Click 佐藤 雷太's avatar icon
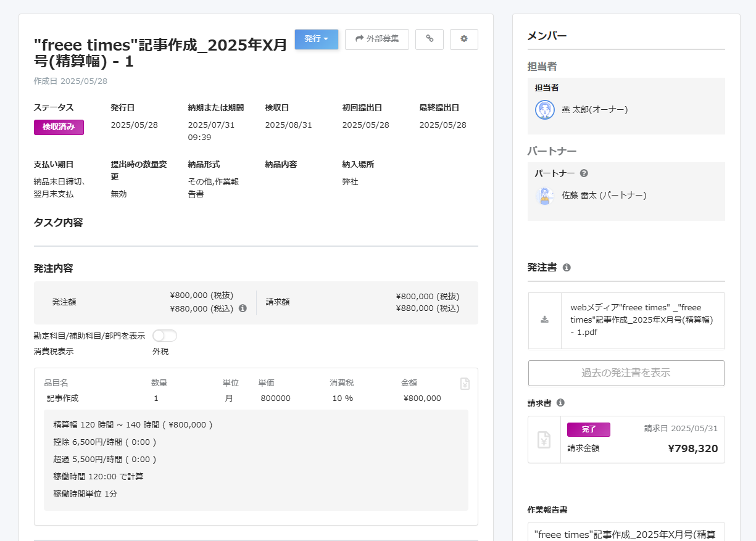Screen dimensions: 756x541 (545, 194)
